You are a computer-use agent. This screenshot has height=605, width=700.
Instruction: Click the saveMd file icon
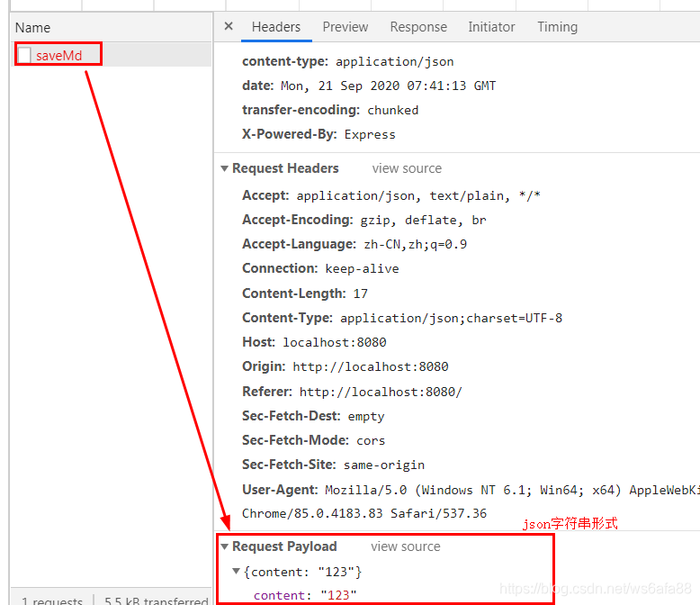(x=24, y=56)
